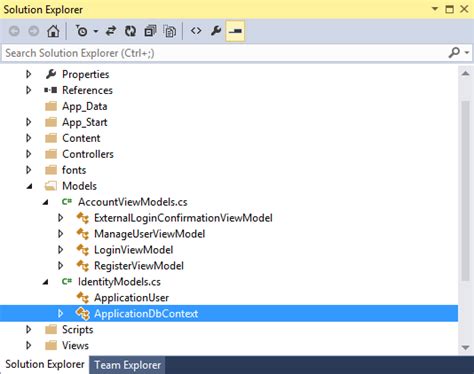Expand the Controllers folder
The width and height of the screenshot is (474, 374).
coord(29,154)
